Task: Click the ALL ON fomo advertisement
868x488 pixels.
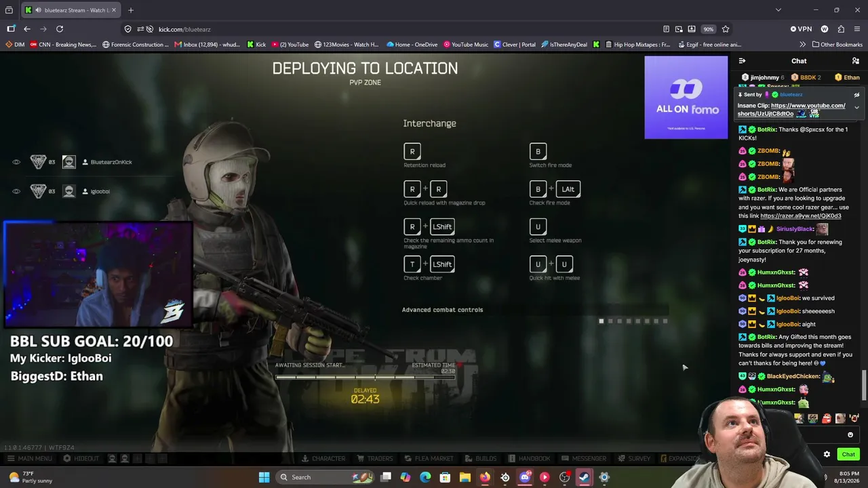Action: click(x=686, y=97)
